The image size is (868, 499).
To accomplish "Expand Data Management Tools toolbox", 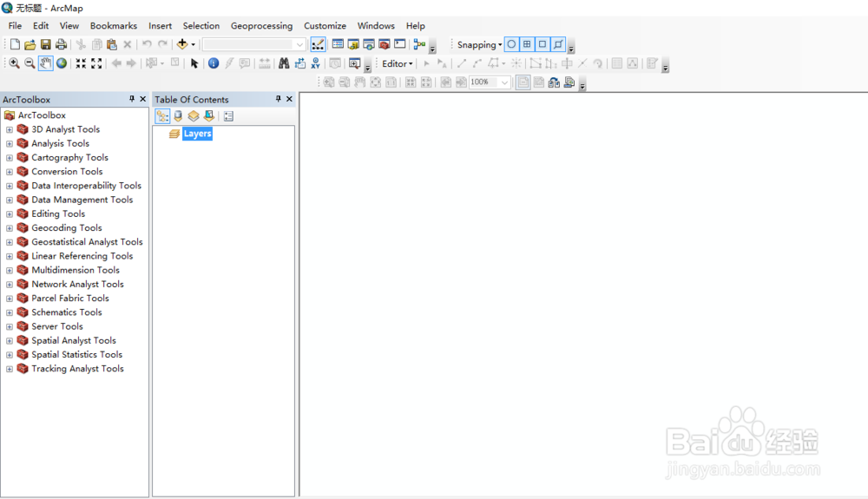I will coord(10,200).
